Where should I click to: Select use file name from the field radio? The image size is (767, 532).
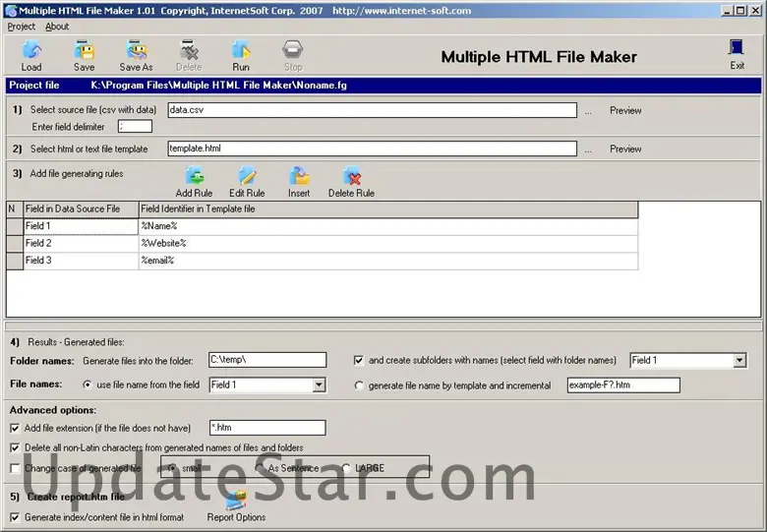click(88, 384)
